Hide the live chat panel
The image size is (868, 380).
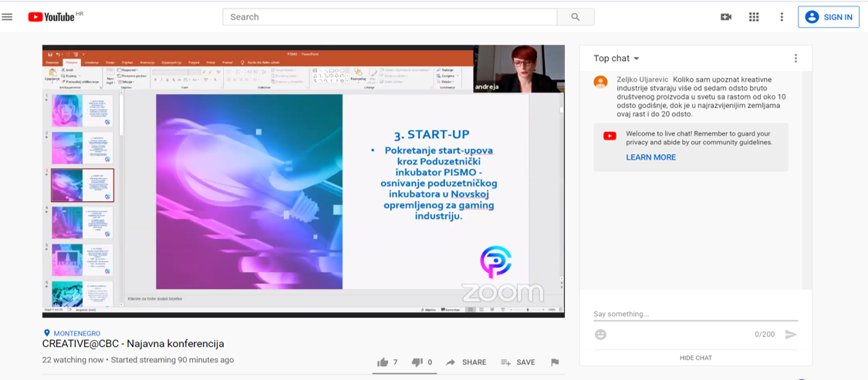pyautogui.click(x=695, y=358)
